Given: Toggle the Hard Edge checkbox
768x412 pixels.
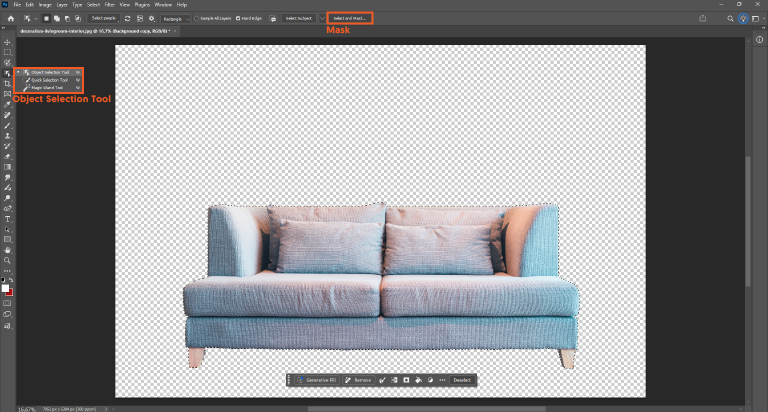Looking at the screenshot, I should [238, 19].
